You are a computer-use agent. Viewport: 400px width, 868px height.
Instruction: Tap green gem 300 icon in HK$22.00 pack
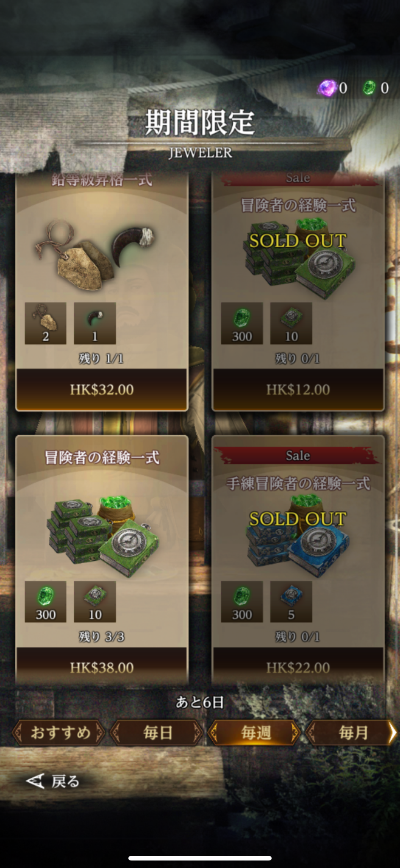(x=242, y=601)
